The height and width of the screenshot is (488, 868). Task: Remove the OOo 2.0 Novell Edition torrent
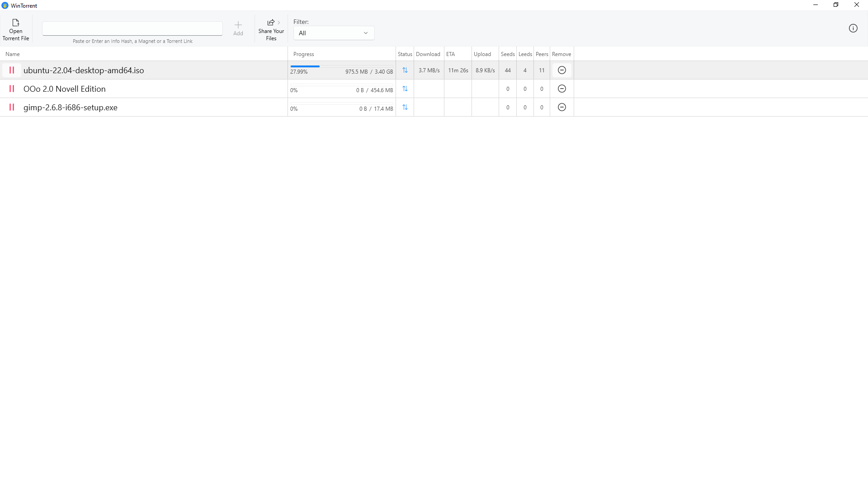pyautogui.click(x=562, y=89)
